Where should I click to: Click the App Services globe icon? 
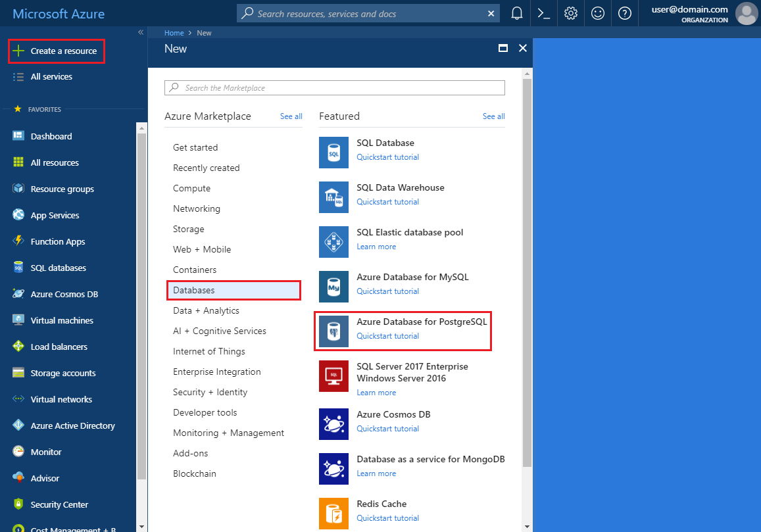(18, 214)
